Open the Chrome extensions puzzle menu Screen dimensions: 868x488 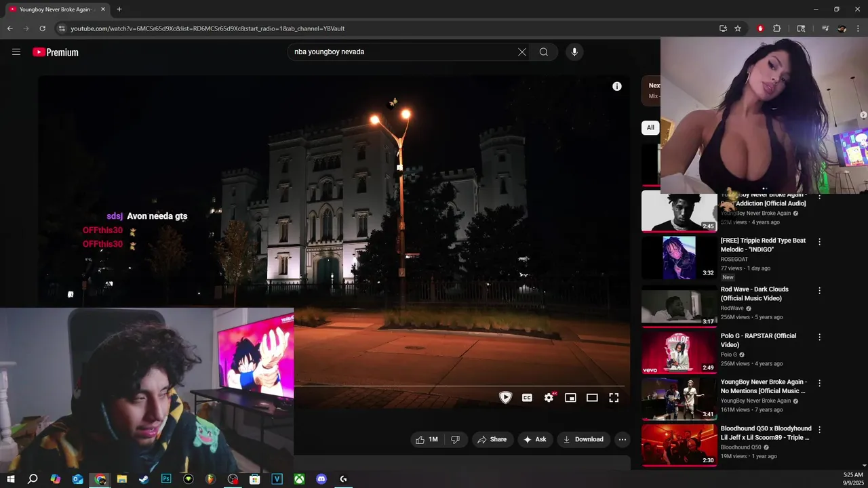coord(777,28)
